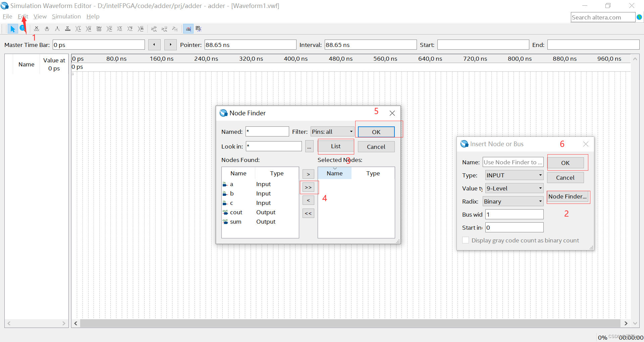
Task: Click the >> add all nodes button
Action: point(308,187)
